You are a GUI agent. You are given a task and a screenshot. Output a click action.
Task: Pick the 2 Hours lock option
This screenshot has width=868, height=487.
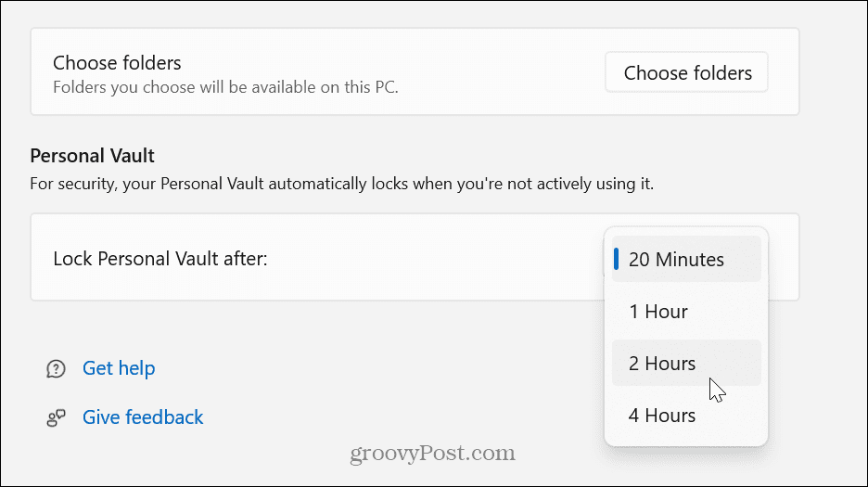[x=686, y=363]
